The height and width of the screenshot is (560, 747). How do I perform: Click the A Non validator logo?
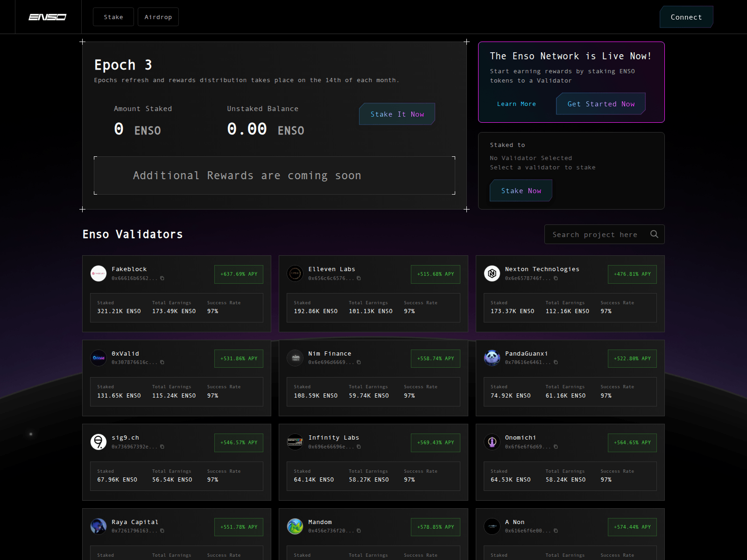[x=492, y=526]
